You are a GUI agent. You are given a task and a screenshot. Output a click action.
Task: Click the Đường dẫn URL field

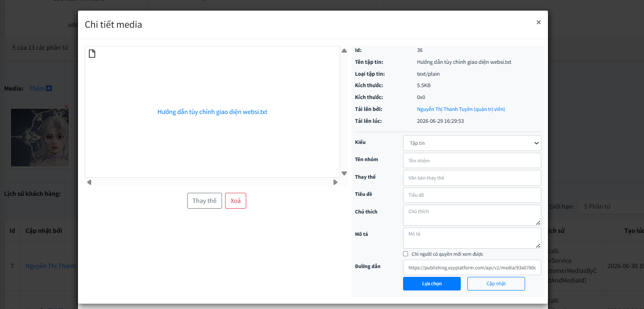tap(472, 267)
